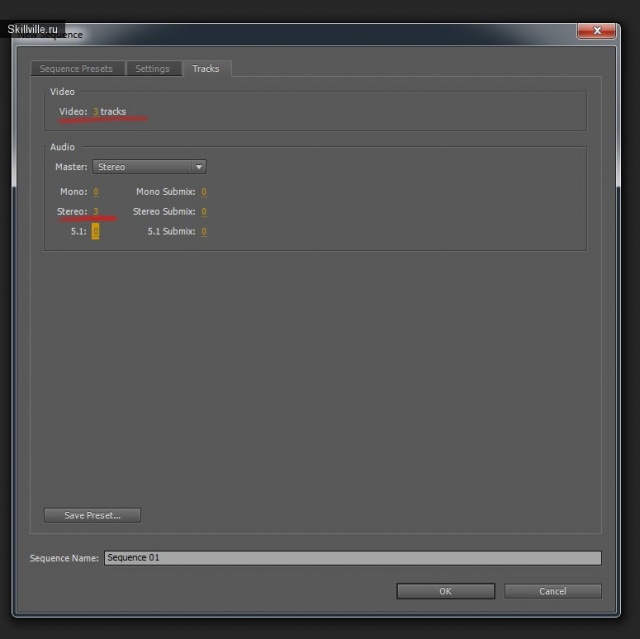The width and height of the screenshot is (640, 639).
Task: Click the Sequence Name text field
Action: pyautogui.click(x=353, y=558)
